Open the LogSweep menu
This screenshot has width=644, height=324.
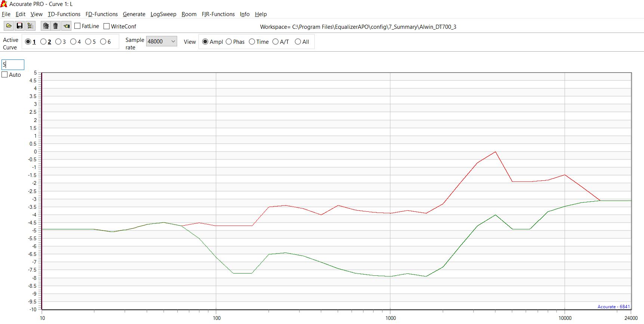(163, 14)
